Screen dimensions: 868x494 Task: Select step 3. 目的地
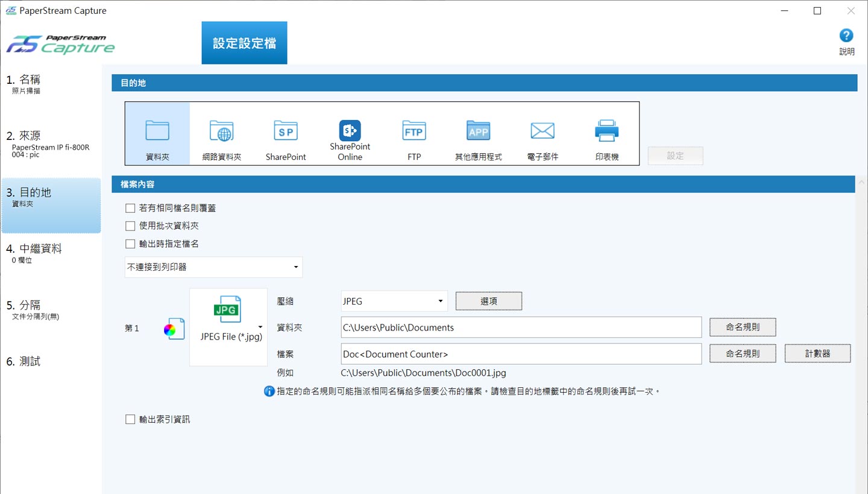coord(51,205)
